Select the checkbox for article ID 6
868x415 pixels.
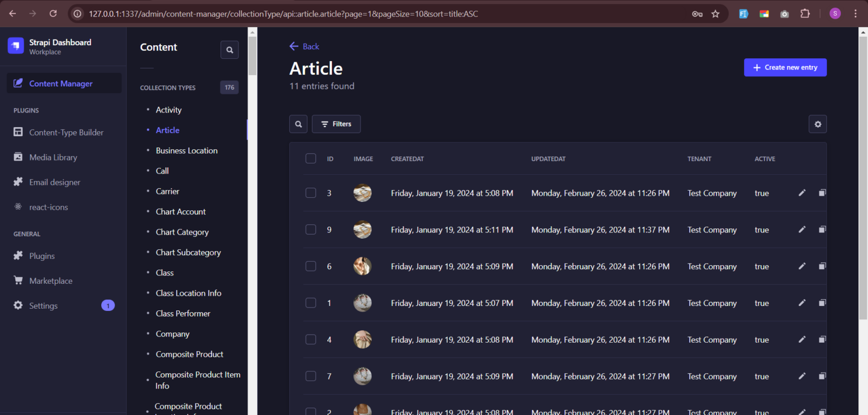pos(310,266)
